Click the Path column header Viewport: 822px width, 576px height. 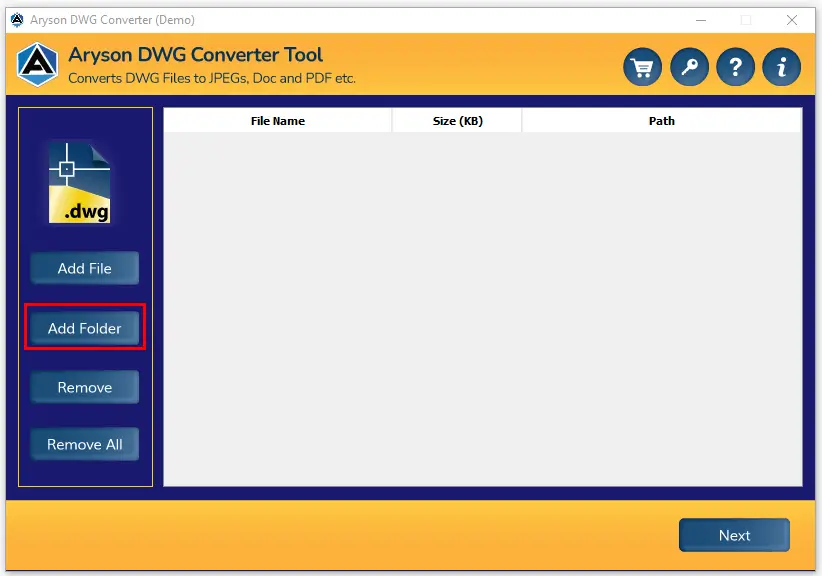pyautogui.click(x=662, y=121)
